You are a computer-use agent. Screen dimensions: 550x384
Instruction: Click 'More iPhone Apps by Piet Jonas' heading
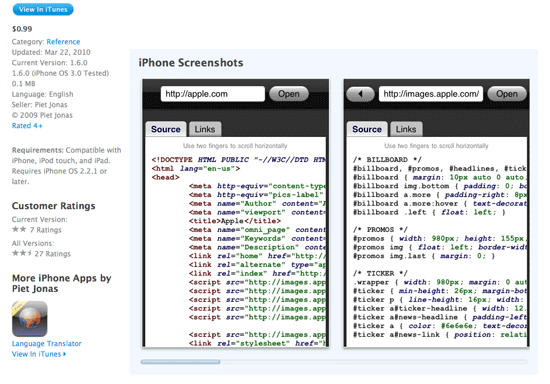click(61, 283)
